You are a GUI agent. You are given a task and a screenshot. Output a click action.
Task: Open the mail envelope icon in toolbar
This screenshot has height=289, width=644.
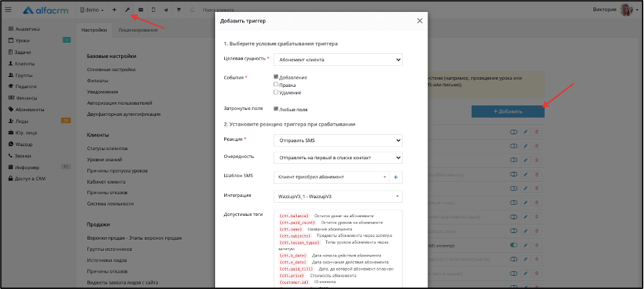(x=141, y=10)
